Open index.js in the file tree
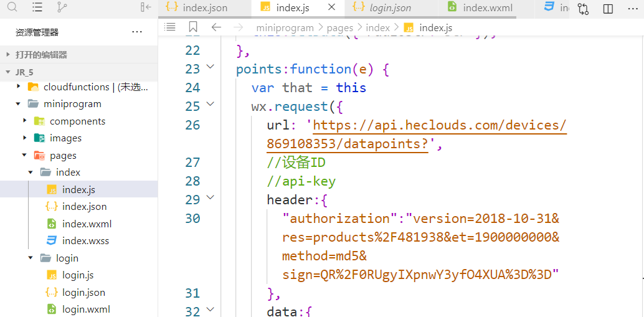The image size is (644, 317). click(x=79, y=189)
